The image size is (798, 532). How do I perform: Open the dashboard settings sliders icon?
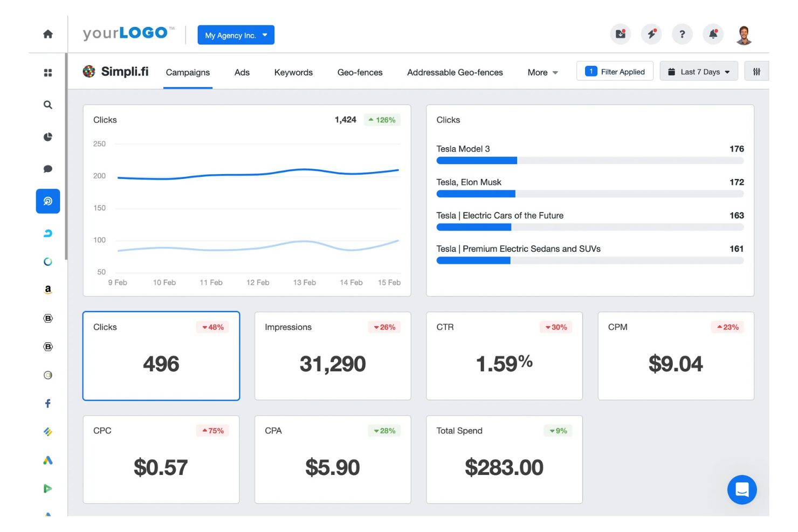point(757,71)
